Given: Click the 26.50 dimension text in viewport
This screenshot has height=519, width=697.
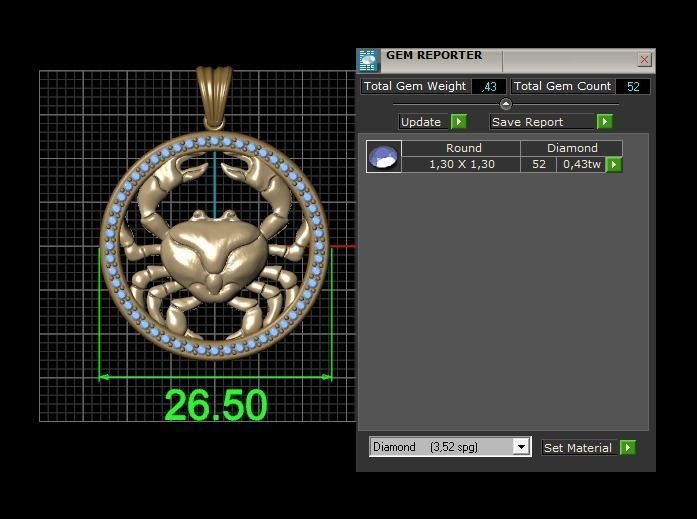Looking at the screenshot, I should [216, 405].
